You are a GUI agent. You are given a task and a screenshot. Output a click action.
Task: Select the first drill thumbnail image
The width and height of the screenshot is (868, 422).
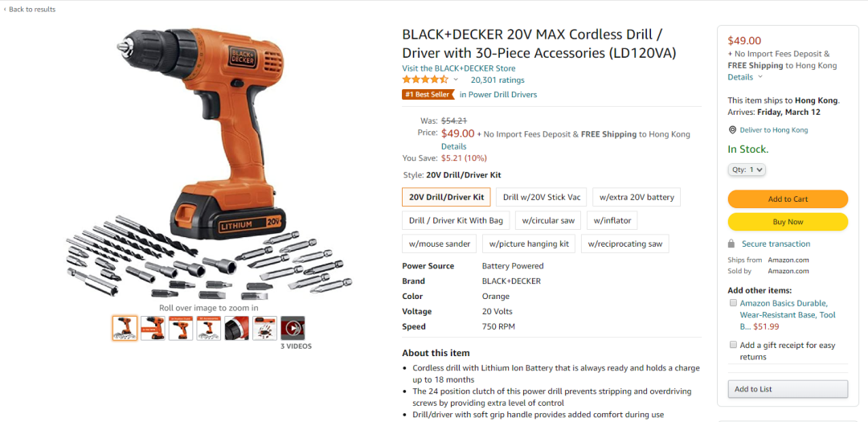pos(125,328)
